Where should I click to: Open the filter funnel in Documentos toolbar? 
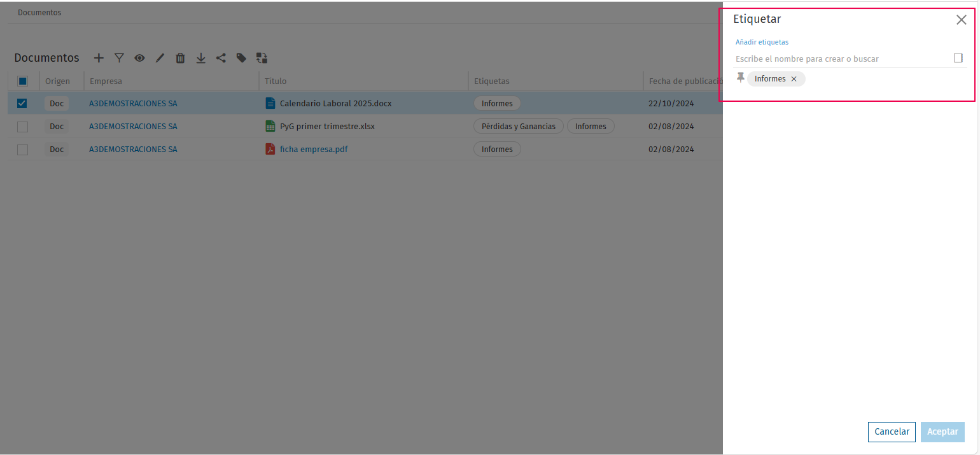pyautogui.click(x=119, y=58)
